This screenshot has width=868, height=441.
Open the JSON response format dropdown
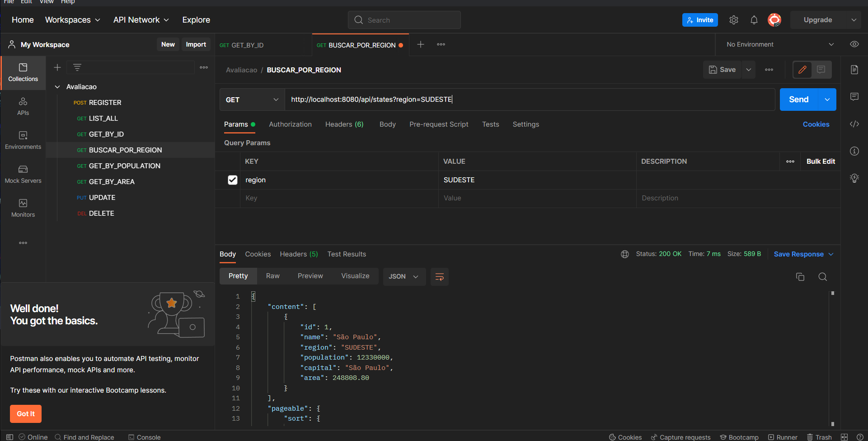(404, 276)
